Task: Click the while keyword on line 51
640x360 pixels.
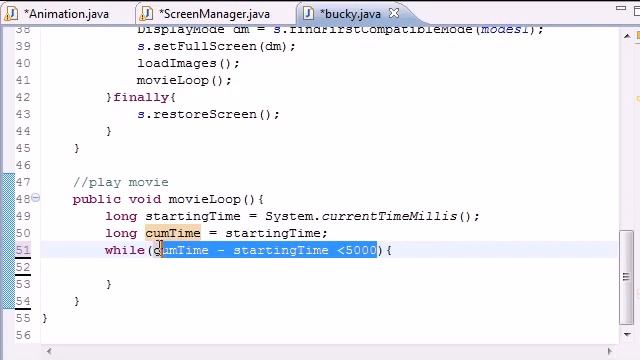Action: pos(125,250)
